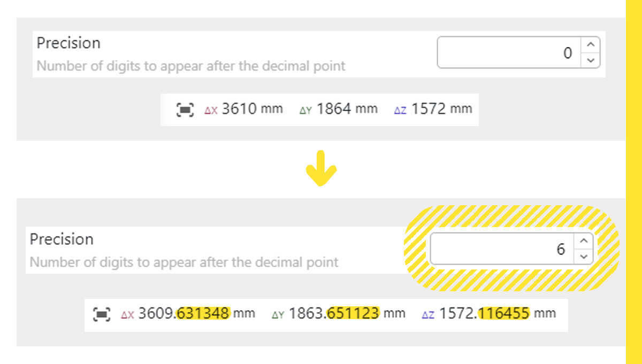Click the upper Precision setting label
Image resolution: width=642 pixels, height=364 pixels.
click(x=68, y=43)
